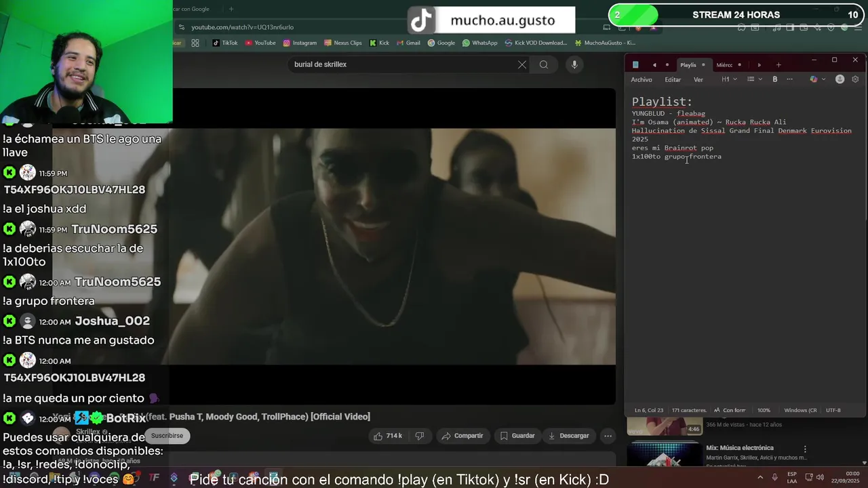Open Notepad settings gear
The width and height of the screenshot is (868, 488).
855,79
